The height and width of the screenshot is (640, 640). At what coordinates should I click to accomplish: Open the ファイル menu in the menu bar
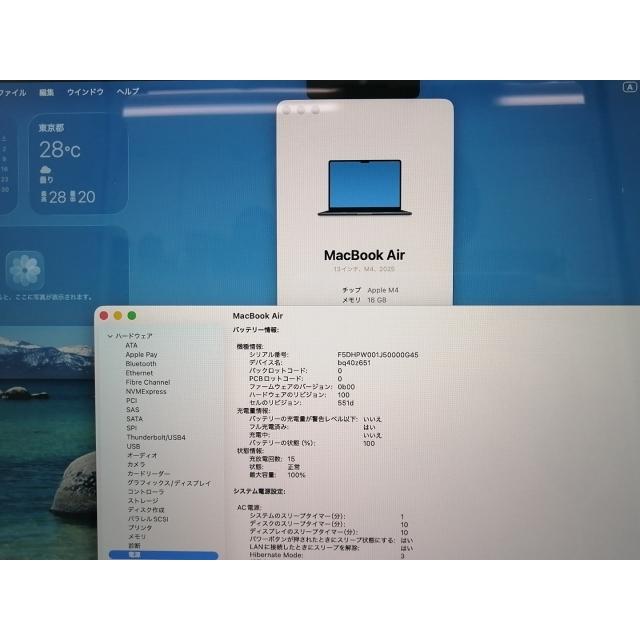click(x=13, y=93)
